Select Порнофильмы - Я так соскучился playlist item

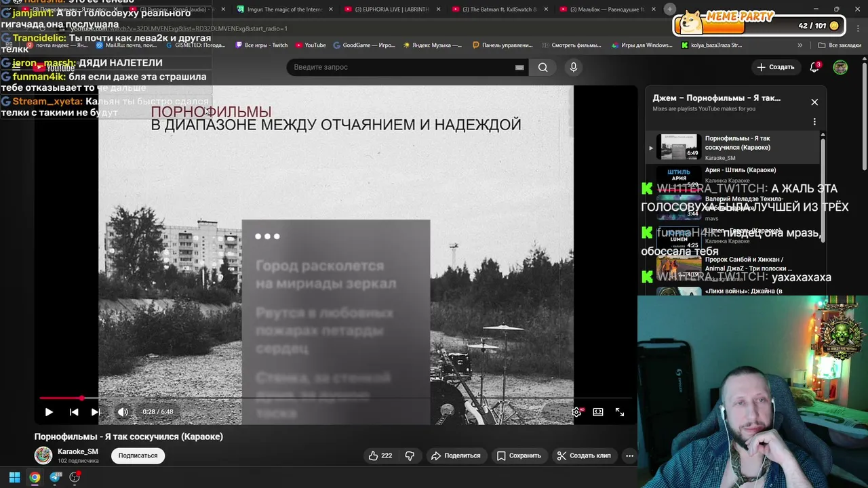[732, 147]
